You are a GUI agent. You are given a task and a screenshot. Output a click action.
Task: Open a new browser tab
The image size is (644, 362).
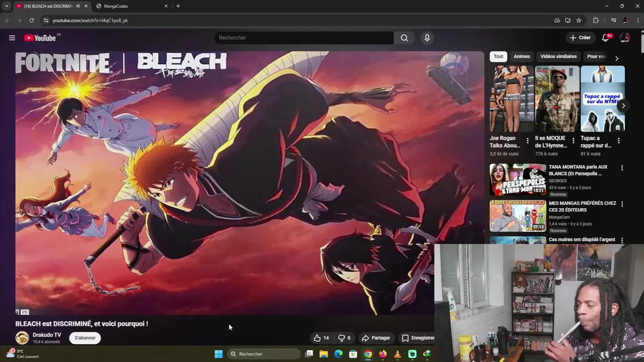coord(178,6)
